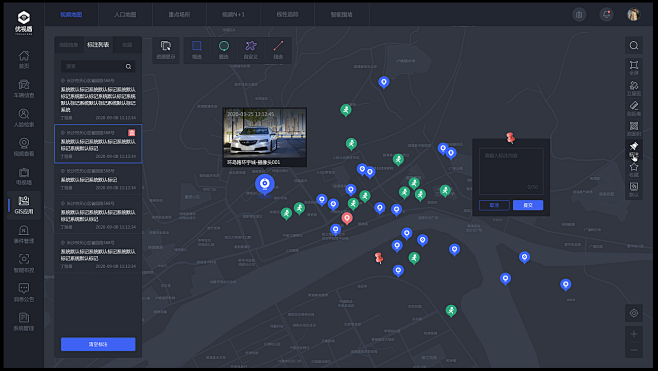Image resolution: width=658 pixels, height=371 pixels.
Task: Open GIS应用 in the left sidebar
Action: click(x=24, y=205)
